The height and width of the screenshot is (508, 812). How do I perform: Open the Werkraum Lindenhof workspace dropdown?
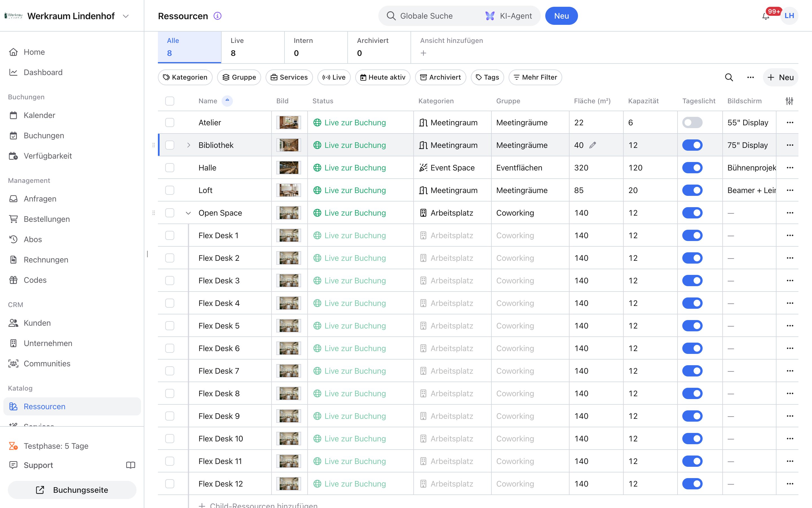pos(126,16)
